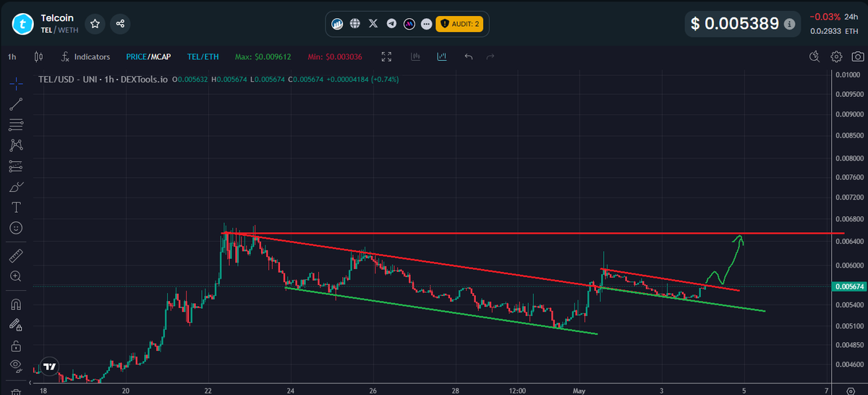
Task: Open chart settings gear
Action: click(836, 56)
